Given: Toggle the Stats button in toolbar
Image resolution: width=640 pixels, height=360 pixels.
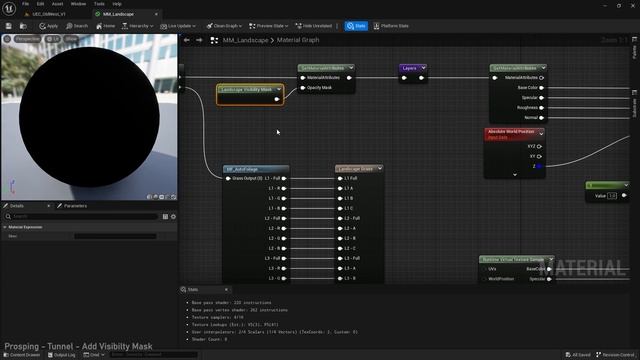Looking at the screenshot, I should point(356,26).
